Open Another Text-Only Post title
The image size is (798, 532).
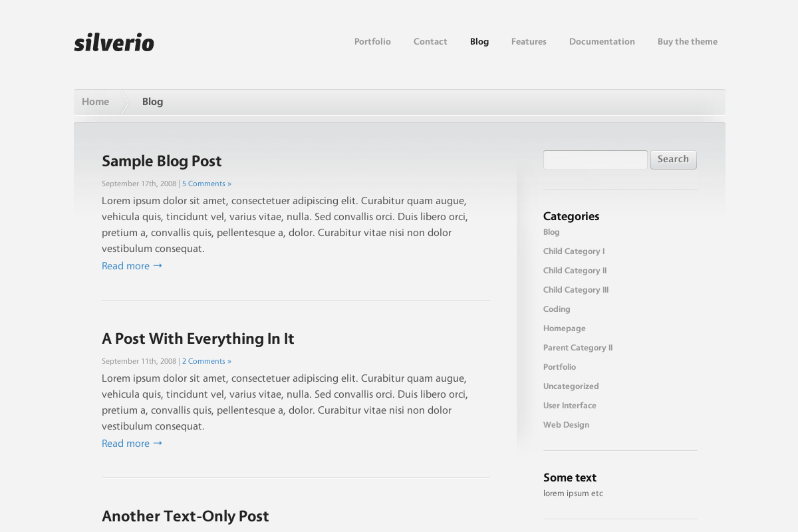pyautogui.click(x=185, y=516)
